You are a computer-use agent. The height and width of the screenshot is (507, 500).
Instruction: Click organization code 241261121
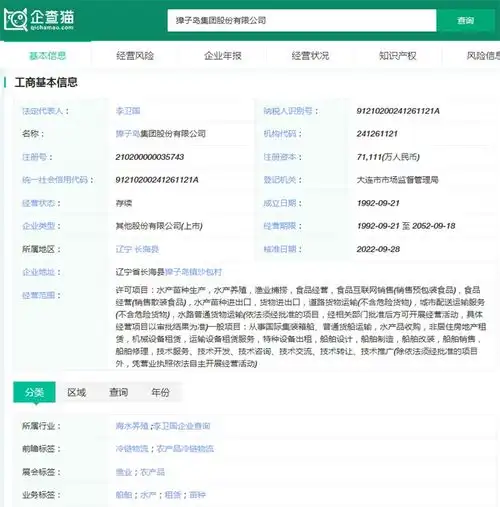[377, 134]
